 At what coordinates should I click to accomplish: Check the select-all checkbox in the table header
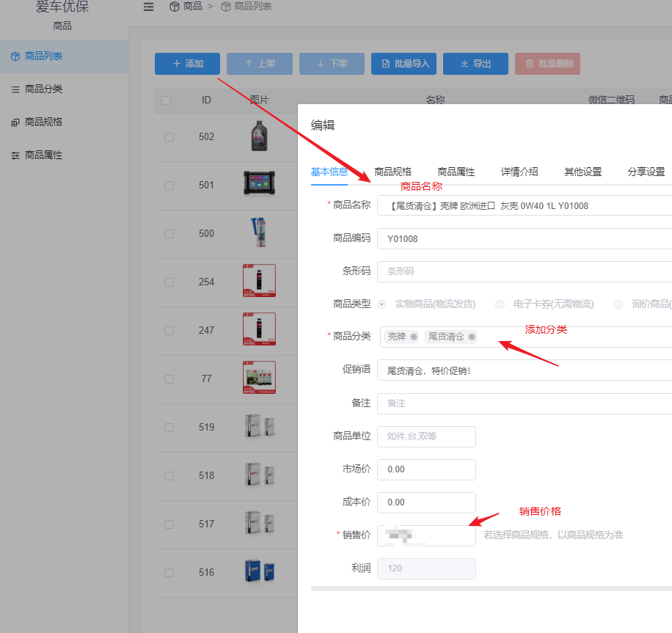(165, 100)
